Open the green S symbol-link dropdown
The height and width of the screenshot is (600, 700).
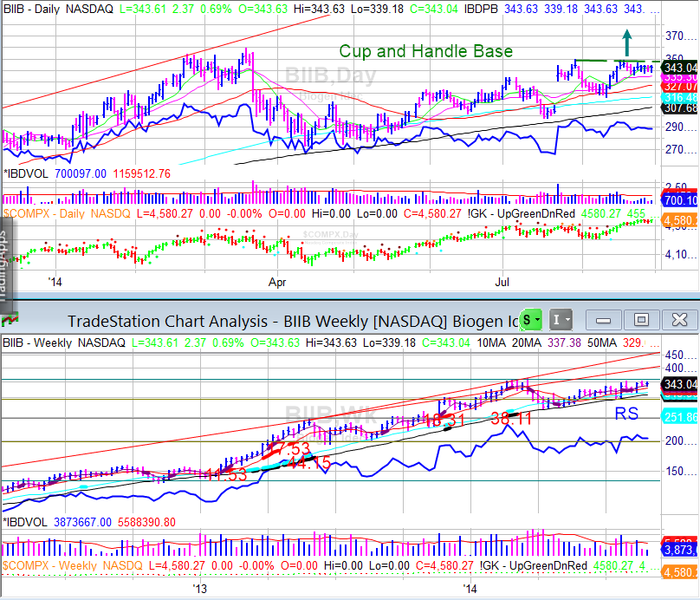(x=531, y=320)
